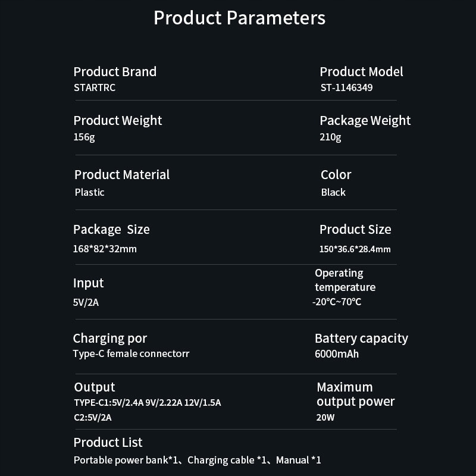Select the 6000mAh battery capacity value
Viewport: 476px width, 476px height.
point(337,355)
